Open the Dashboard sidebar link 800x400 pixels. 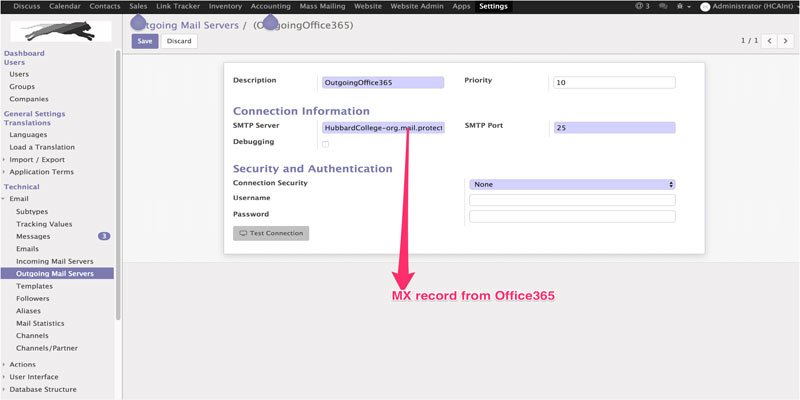(24, 53)
